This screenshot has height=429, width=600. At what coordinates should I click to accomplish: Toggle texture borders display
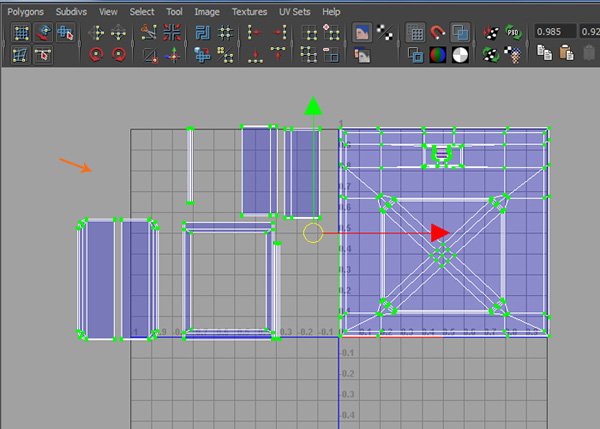(416, 55)
